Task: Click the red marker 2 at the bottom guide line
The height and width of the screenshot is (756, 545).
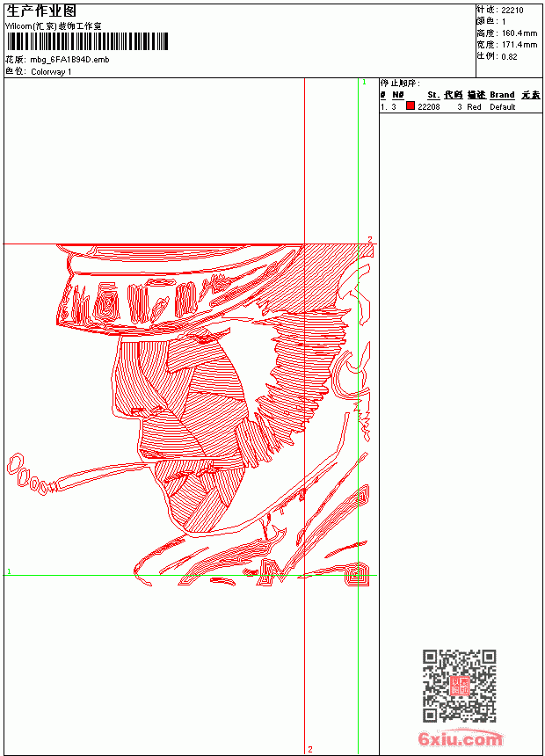Action: point(310,749)
